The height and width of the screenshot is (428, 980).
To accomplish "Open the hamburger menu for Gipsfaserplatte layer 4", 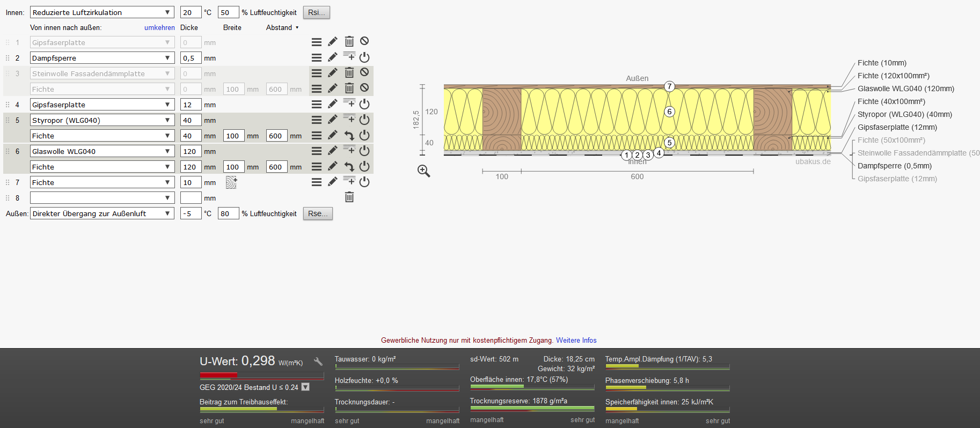I will click(x=317, y=104).
